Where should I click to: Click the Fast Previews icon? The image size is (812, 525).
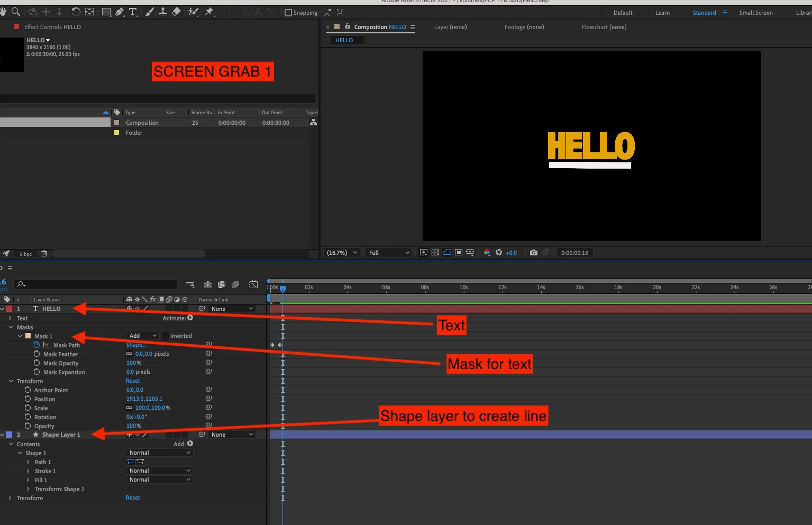coord(423,253)
